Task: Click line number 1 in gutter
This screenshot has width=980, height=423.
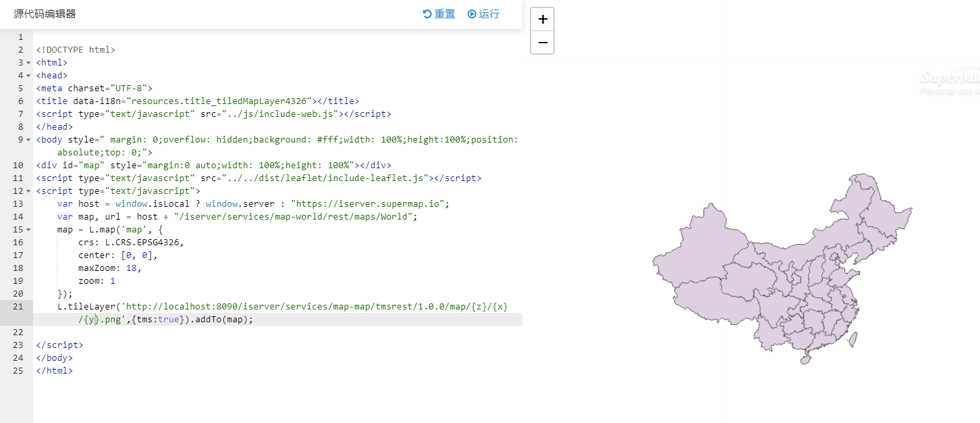Action: tap(20, 37)
